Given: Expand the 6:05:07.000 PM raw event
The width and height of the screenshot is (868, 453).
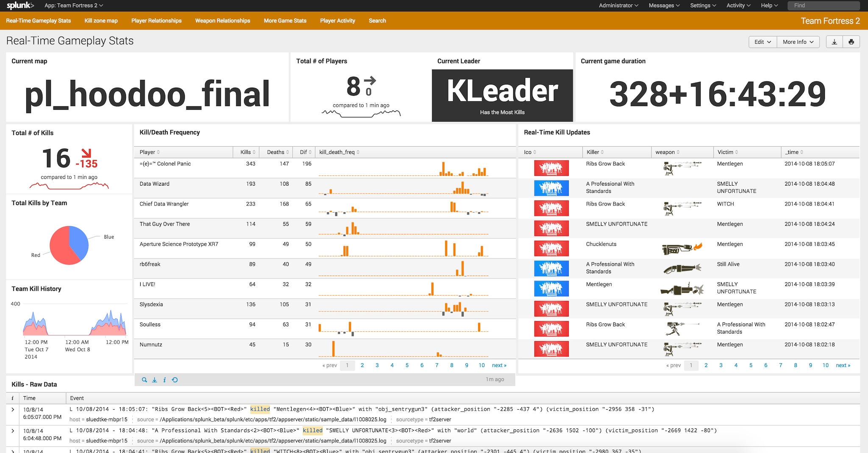Looking at the screenshot, I should point(13,409).
